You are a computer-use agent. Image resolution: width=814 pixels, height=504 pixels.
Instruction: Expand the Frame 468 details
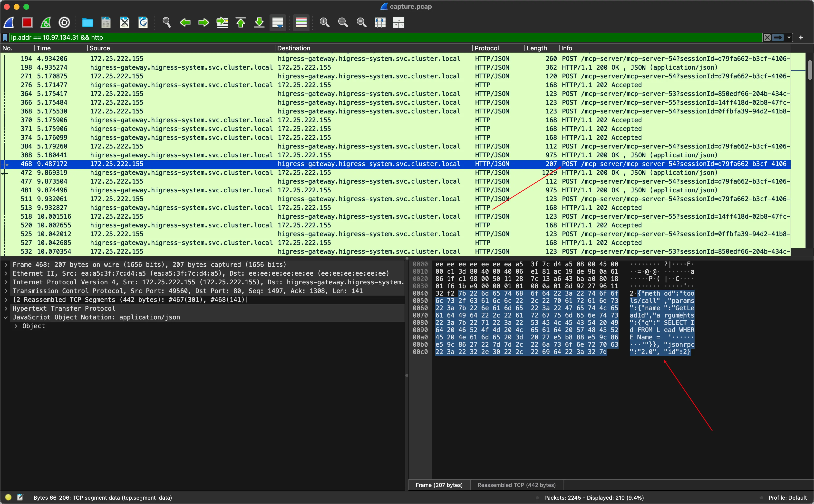6,265
